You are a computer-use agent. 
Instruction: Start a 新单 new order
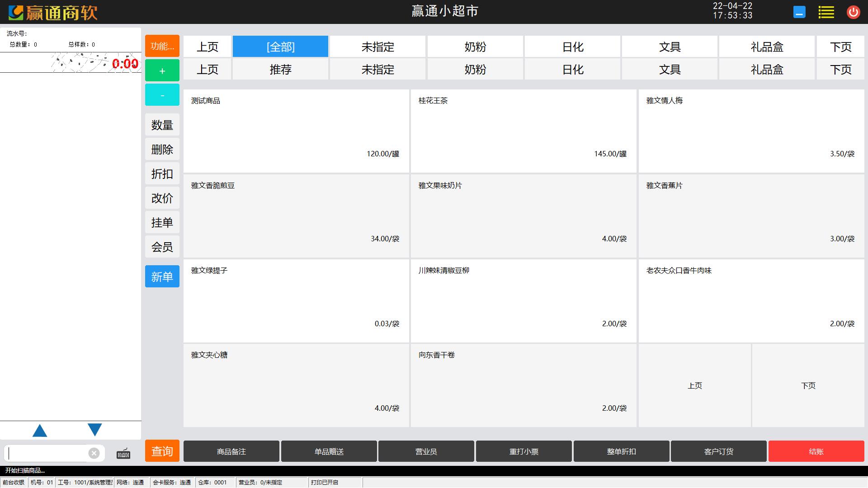coord(162,277)
